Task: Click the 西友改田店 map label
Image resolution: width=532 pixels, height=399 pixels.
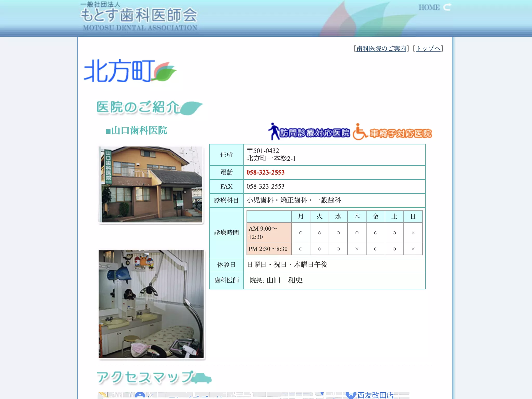Action: click(375, 395)
